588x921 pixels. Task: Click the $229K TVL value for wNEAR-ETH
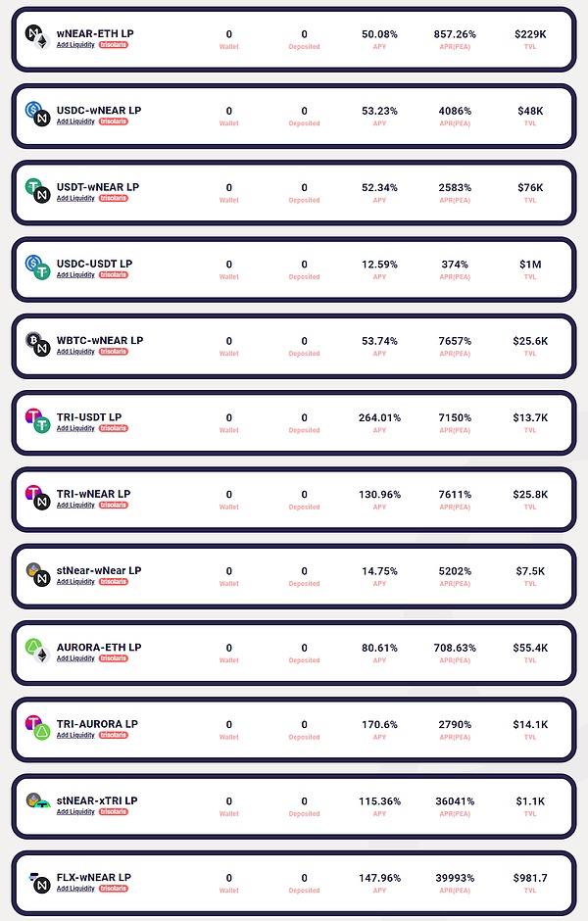[x=529, y=34]
